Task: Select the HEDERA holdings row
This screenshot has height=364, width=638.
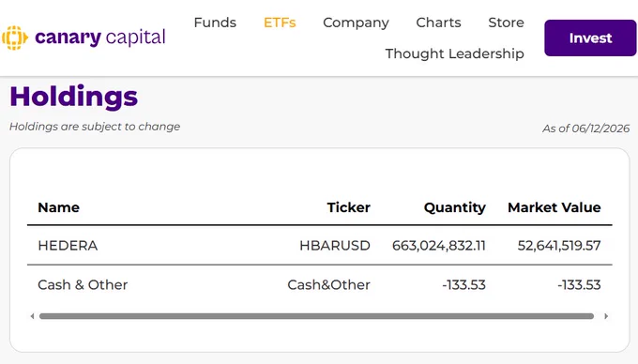Action: (319, 245)
